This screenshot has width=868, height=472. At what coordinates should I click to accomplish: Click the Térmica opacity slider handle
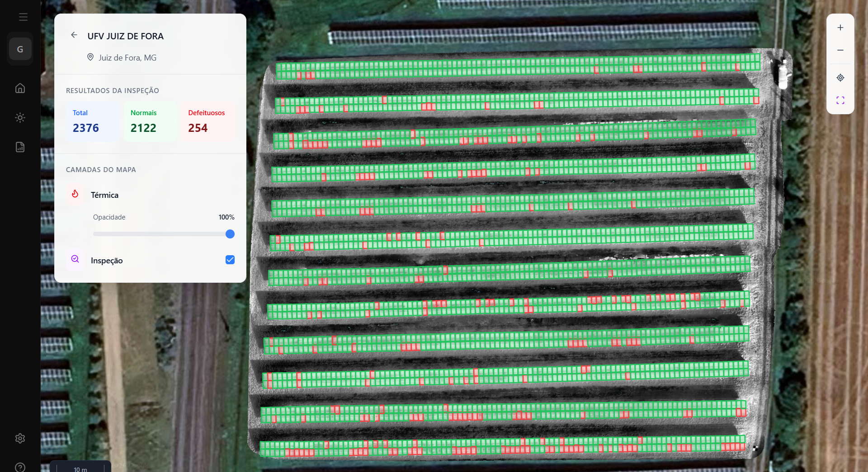[x=230, y=234]
